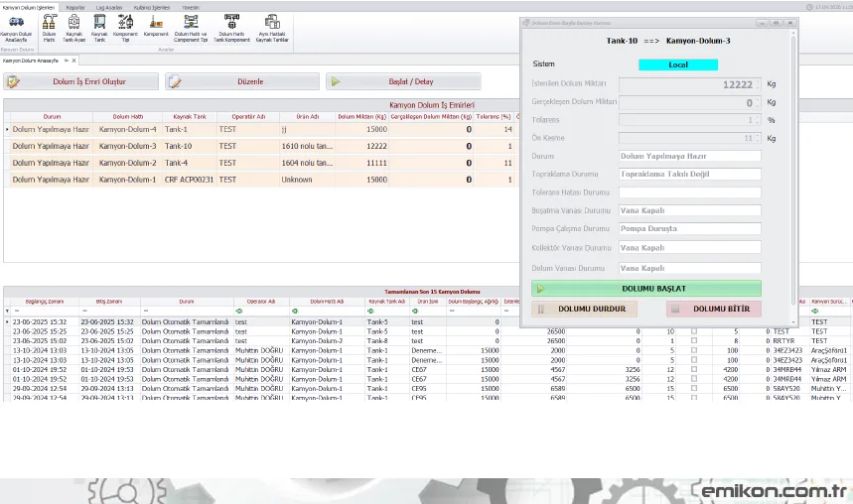
Task: Toggle checkbox in first 34MRB44 row
Action: point(693,370)
